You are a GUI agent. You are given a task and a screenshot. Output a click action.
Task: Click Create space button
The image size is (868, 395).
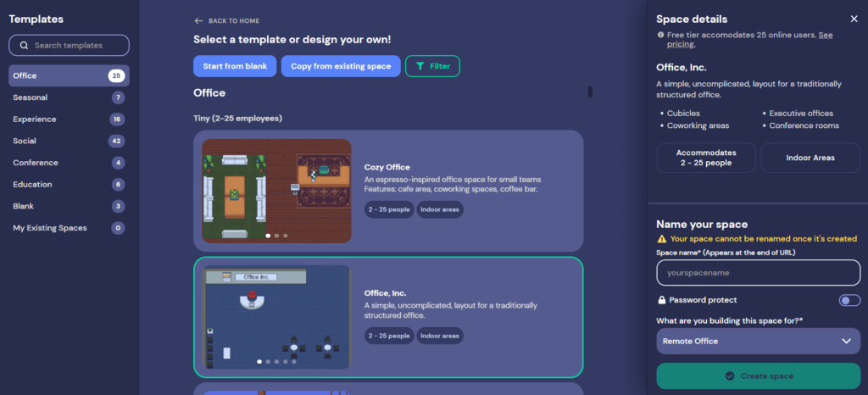pyautogui.click(x=759, y=376)
